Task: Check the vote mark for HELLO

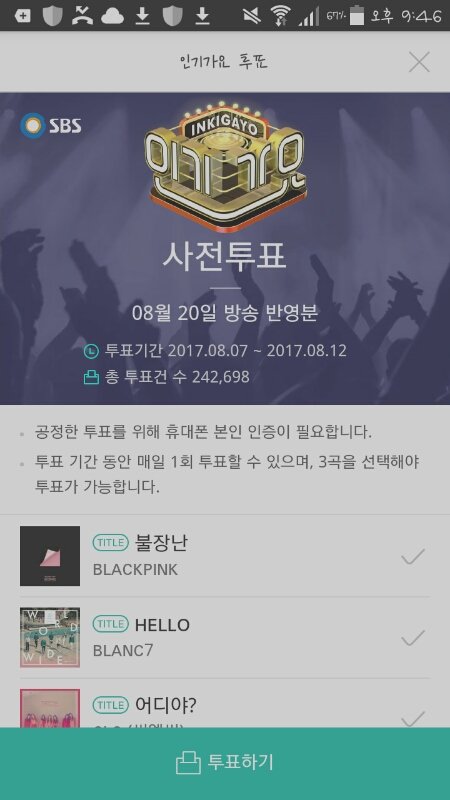Action: click(x=413, y=638)
